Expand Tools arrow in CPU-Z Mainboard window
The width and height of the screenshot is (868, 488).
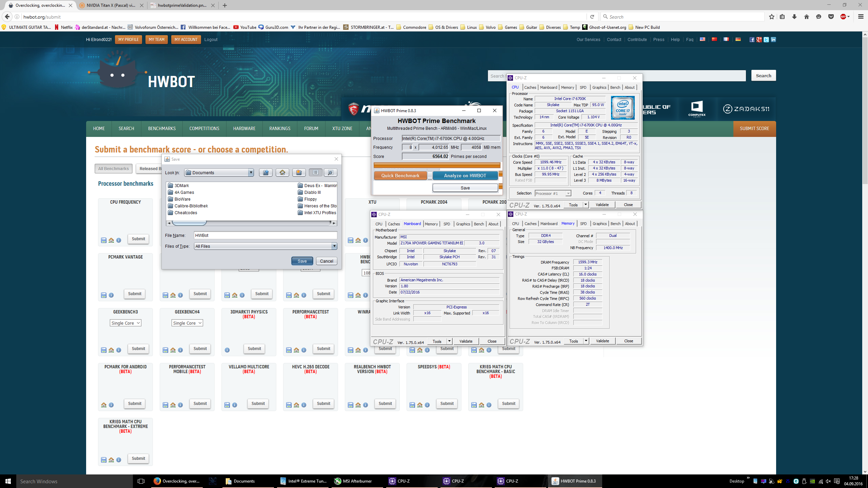pyautogui.click(x=449, y=341)
